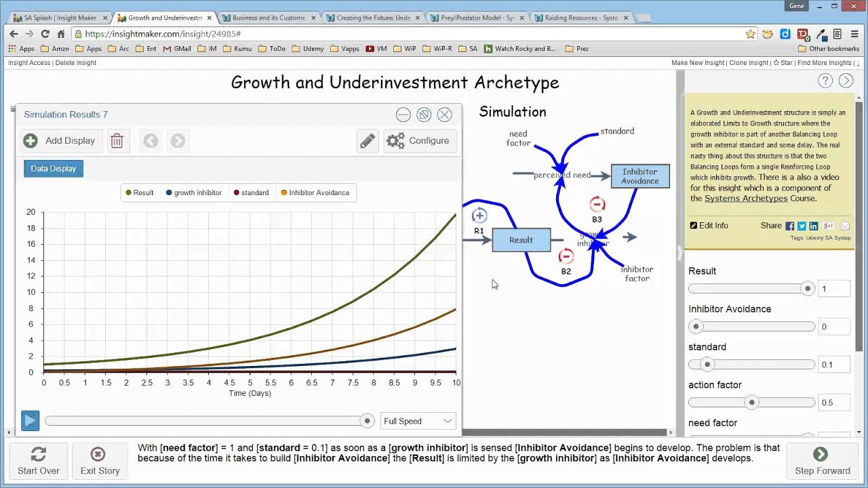Switch to Raiding Resources tab
This screenshot has height=488, width=868.
point(581,18)
